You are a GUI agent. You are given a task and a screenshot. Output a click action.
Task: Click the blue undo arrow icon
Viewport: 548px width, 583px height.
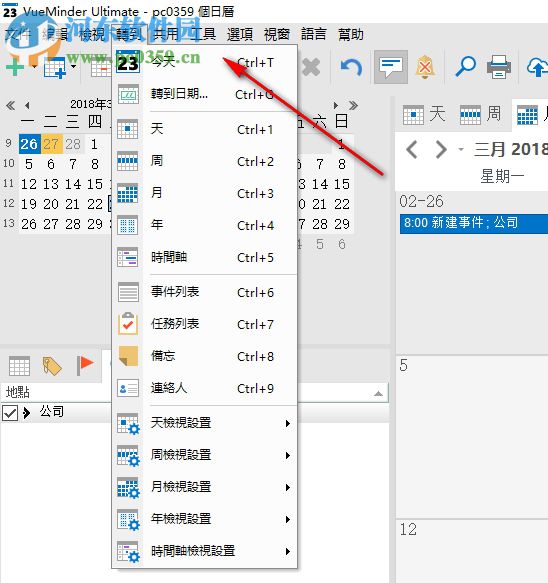click(351, 67)
